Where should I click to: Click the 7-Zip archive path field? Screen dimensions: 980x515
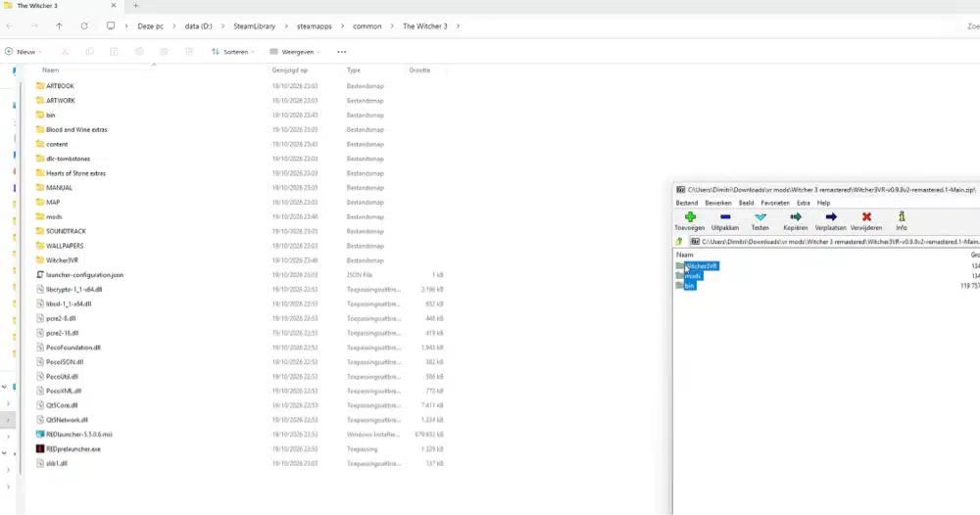point(835,242)
